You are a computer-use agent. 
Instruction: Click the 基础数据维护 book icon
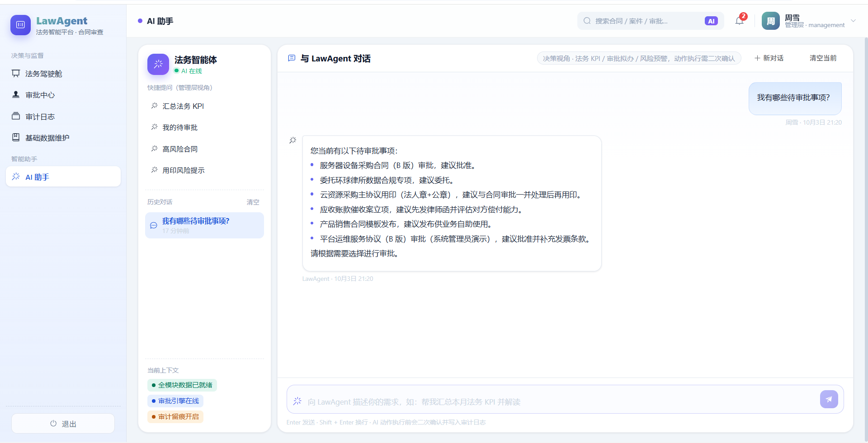click(x=16, y=137)
